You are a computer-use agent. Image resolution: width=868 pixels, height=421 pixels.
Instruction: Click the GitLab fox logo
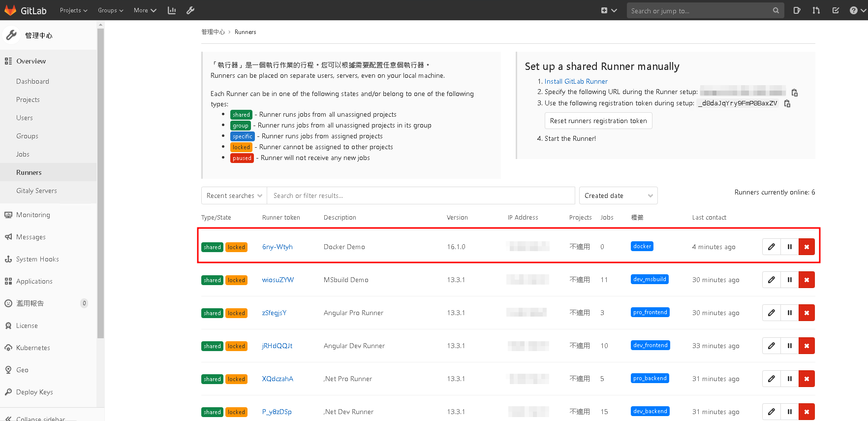click(10, 10)
